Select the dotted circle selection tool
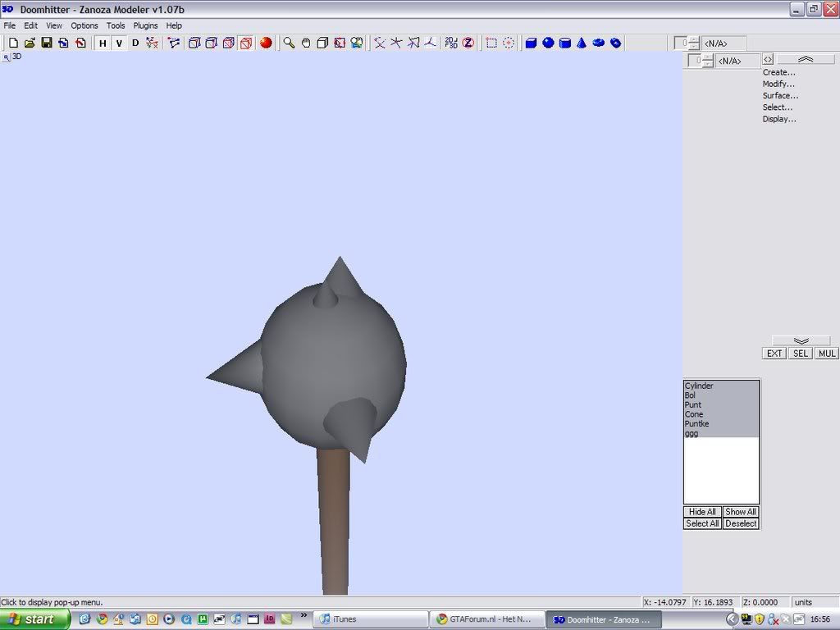 [509, 43]
